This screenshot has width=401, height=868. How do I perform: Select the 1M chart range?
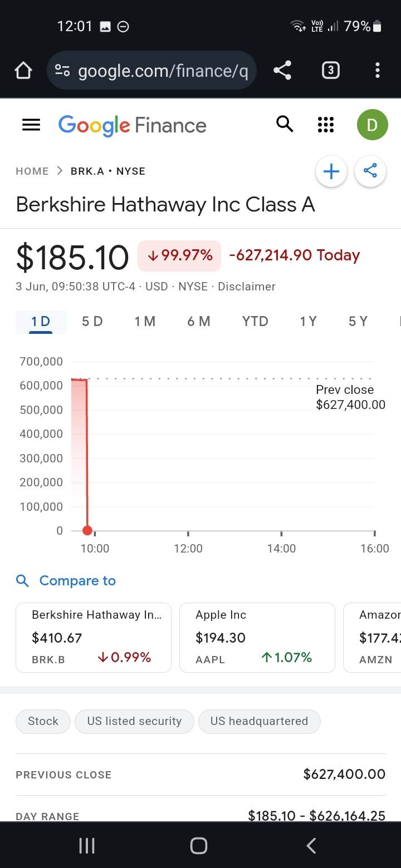coord(145,321)
